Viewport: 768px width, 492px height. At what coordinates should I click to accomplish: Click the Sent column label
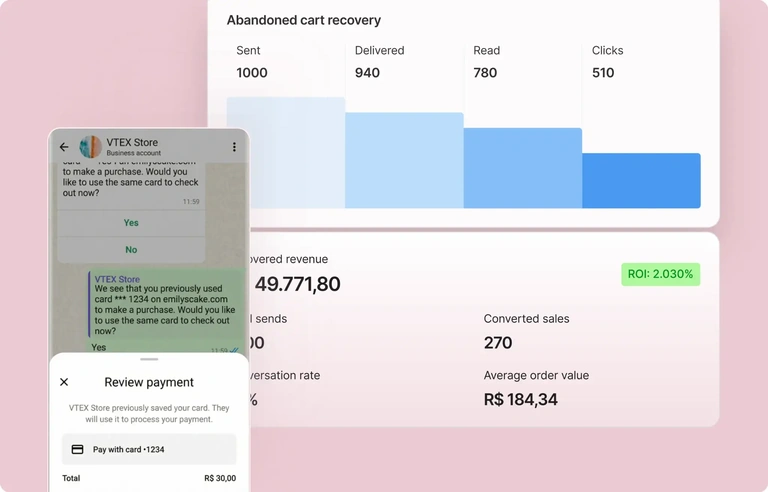(x=248, y=50)
